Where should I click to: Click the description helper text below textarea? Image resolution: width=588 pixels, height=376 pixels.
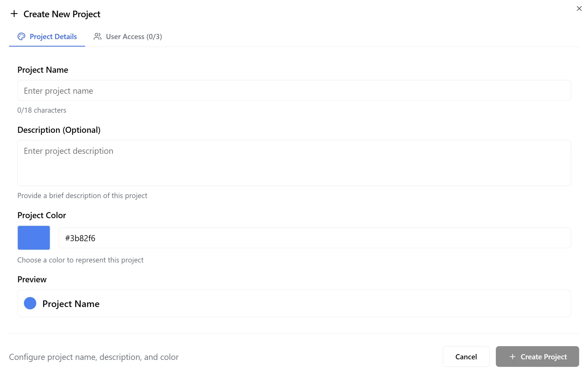(82, 195)
